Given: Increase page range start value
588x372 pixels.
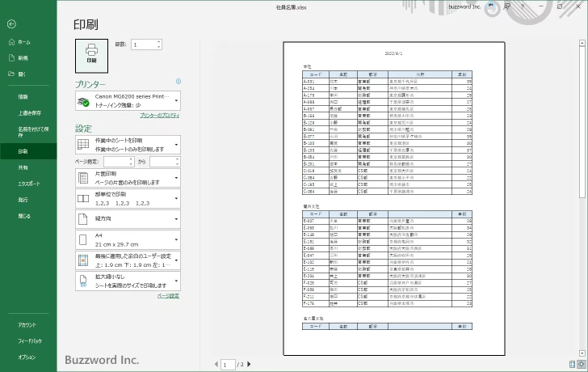Looking at the screenshot, I should (131, 159).
